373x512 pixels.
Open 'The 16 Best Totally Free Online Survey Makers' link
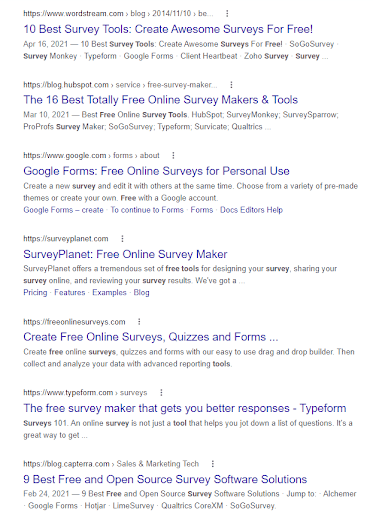click(160, 100)
